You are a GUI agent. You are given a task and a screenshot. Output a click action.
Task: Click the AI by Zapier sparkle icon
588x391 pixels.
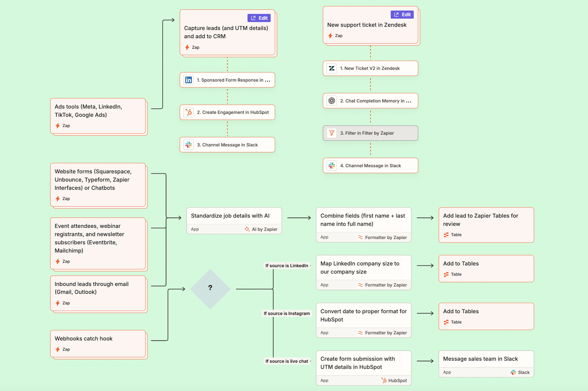tap(247, 229)
